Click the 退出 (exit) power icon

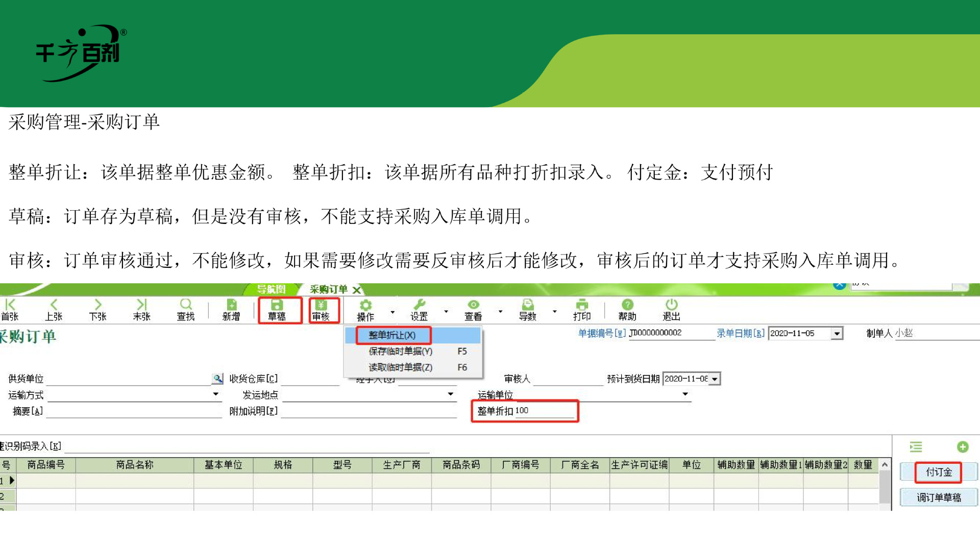pos(671,305)
